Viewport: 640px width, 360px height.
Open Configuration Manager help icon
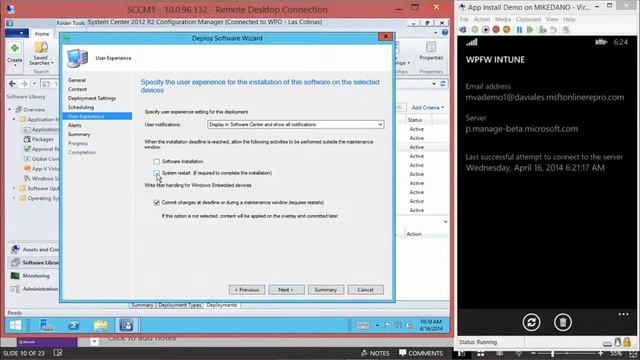point(444,32)
